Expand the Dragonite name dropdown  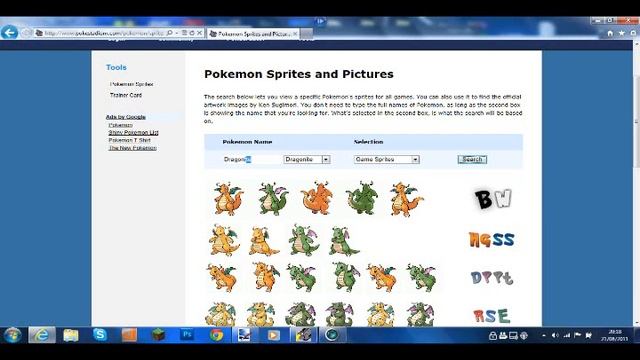[326, 160]
